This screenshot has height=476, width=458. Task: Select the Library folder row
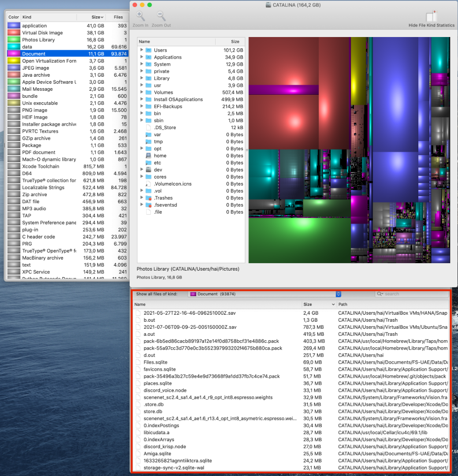click(x=161, y=78)
